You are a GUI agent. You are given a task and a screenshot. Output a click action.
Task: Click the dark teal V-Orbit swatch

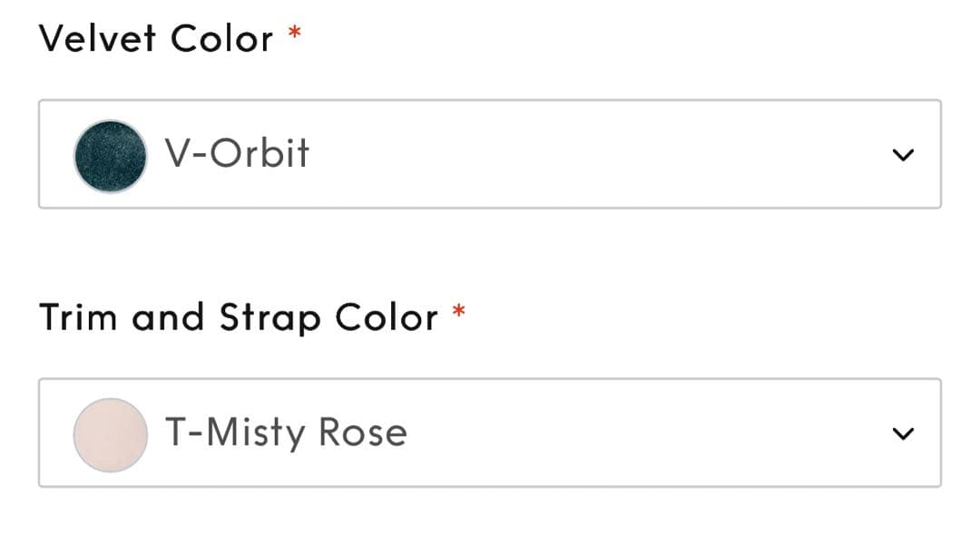110,155
